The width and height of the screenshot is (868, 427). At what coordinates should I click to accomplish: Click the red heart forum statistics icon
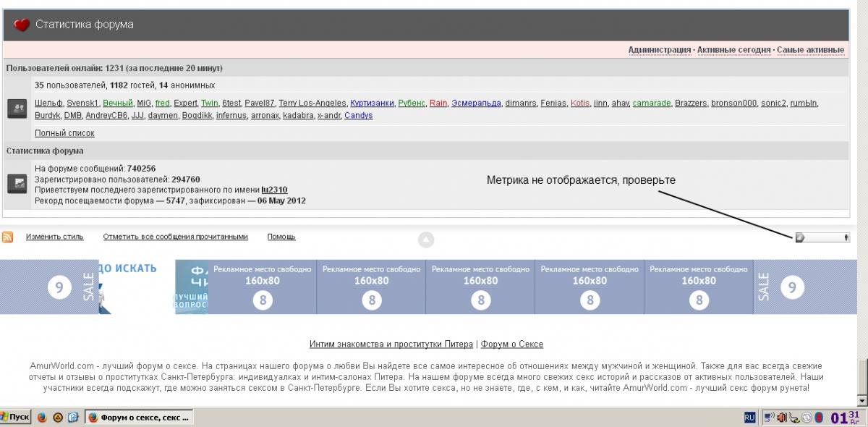[x=22, y=25]
